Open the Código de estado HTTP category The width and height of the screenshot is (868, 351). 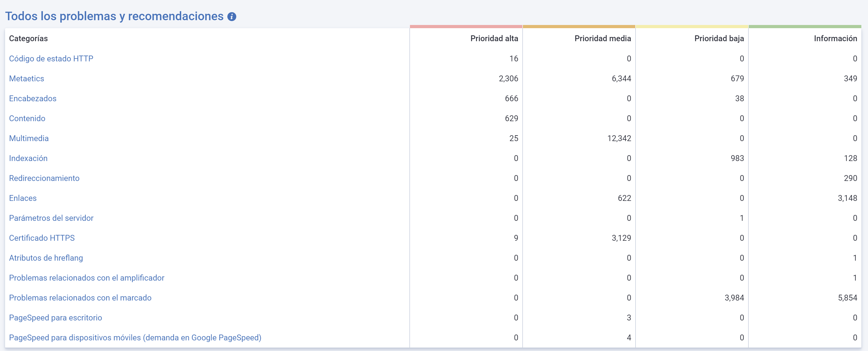(x=51, y=59)
